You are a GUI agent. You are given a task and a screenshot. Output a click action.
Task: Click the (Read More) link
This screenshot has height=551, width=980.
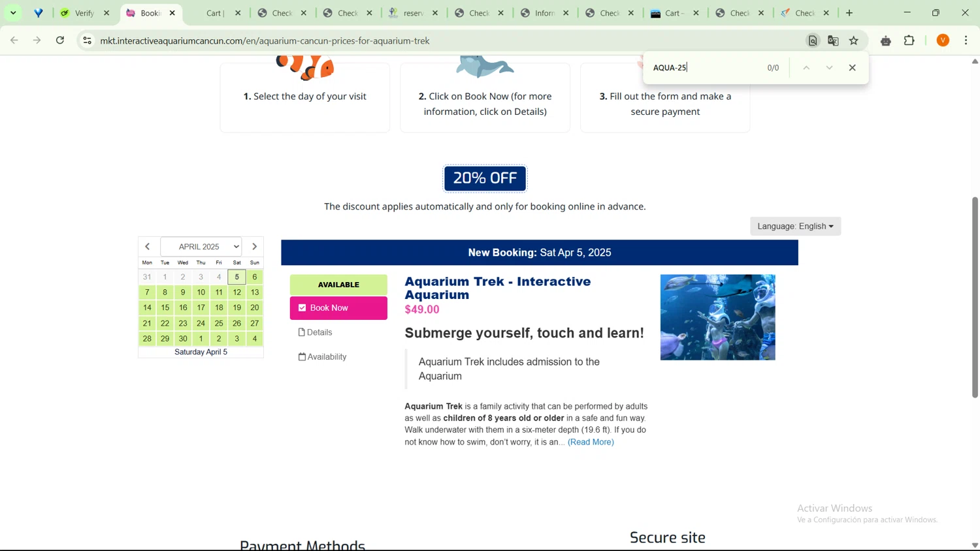(x=591, y=443)
